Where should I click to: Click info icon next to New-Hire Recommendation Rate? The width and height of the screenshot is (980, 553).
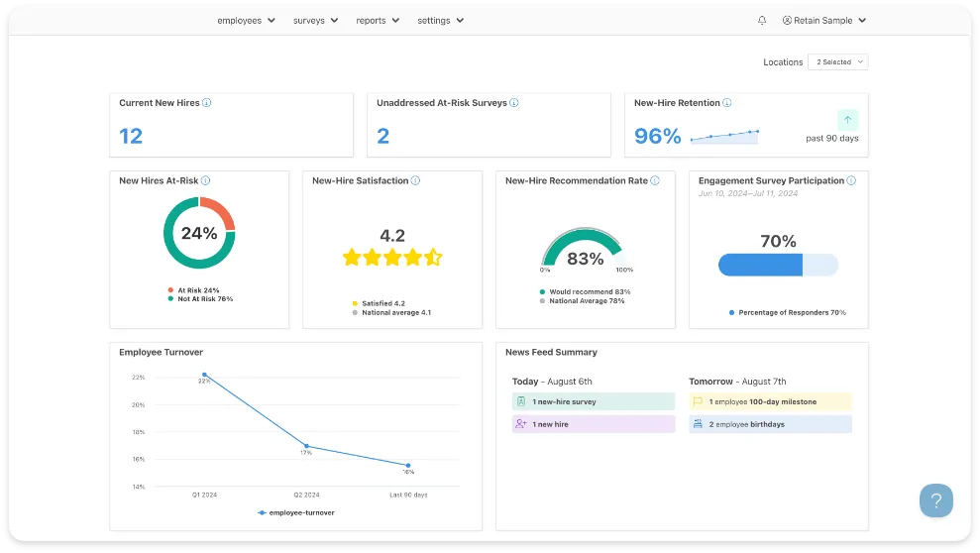coord(655,181)
